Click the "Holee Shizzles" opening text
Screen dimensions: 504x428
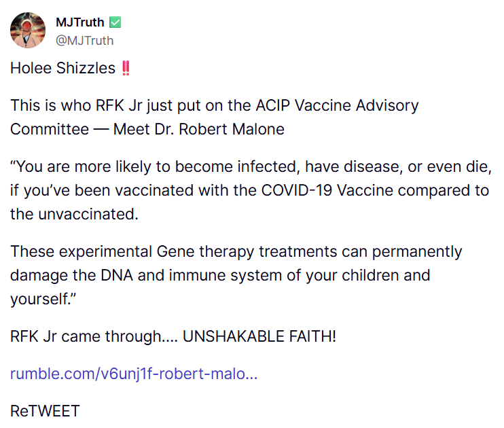coord(62,69)
